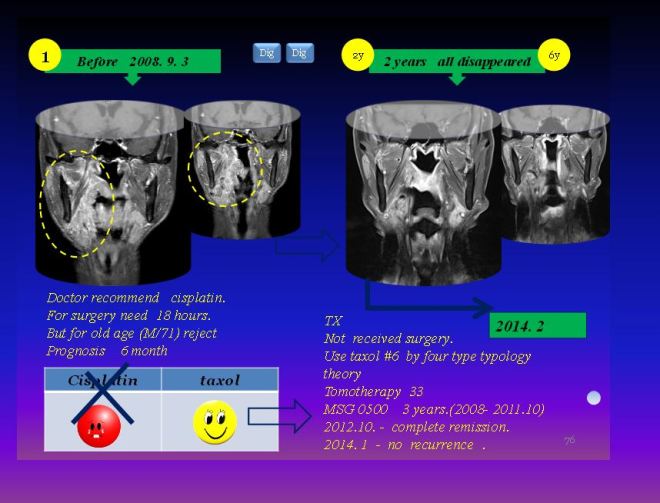660x503 pixels.
Task: Click the green 2 years all disappeared banner
Action: (456, 63)
